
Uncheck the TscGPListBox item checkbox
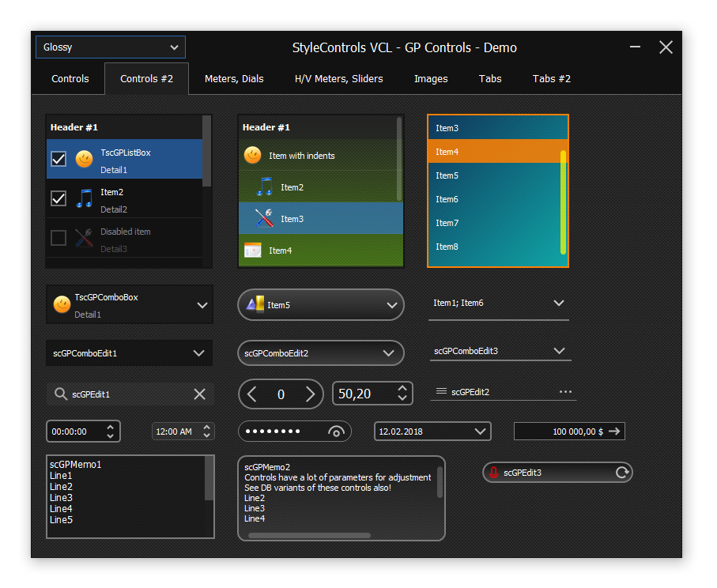point(58,159)
